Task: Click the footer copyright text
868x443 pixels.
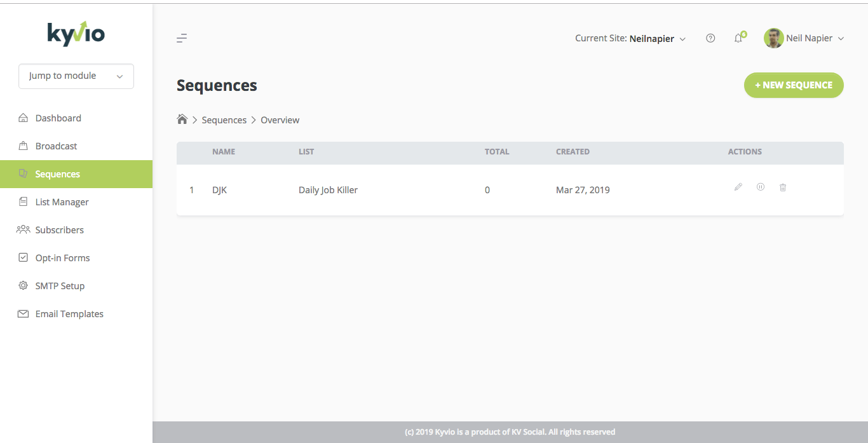Action: click(x=510, y=432)
